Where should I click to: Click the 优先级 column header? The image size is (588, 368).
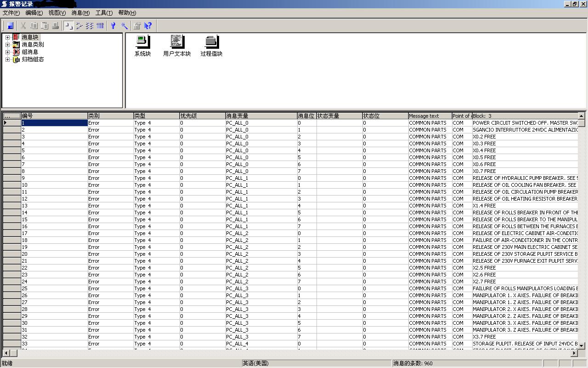(202, 116)
